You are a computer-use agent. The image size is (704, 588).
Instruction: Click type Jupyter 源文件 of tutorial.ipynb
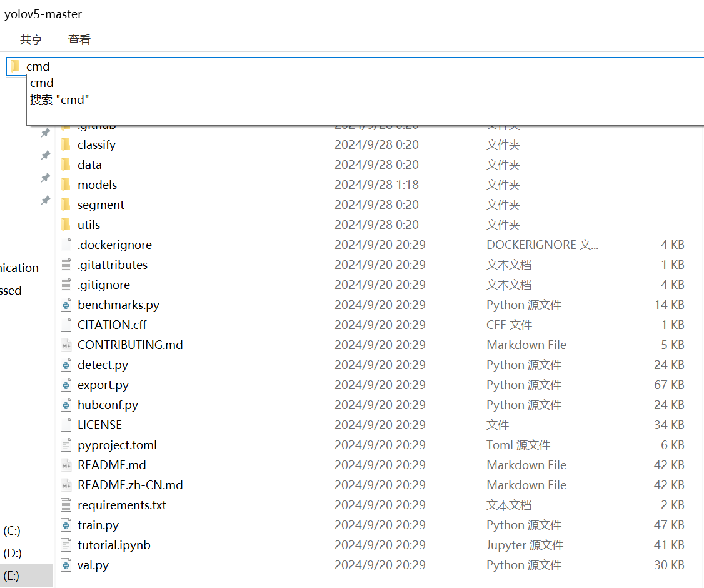pyautogui.click(x=525, y=545)
